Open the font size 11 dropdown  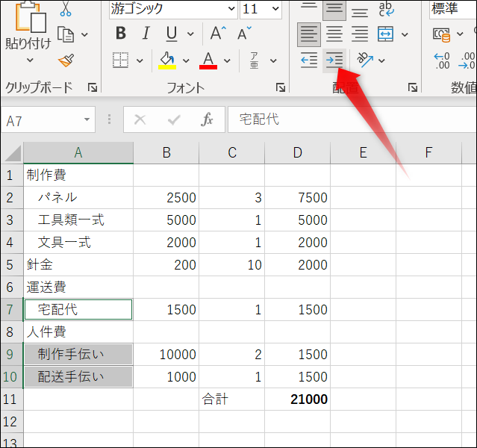tap(275, 8)
